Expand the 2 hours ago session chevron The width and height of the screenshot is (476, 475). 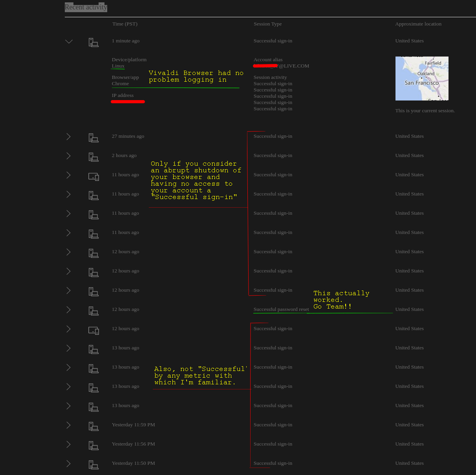coord(69,156)
